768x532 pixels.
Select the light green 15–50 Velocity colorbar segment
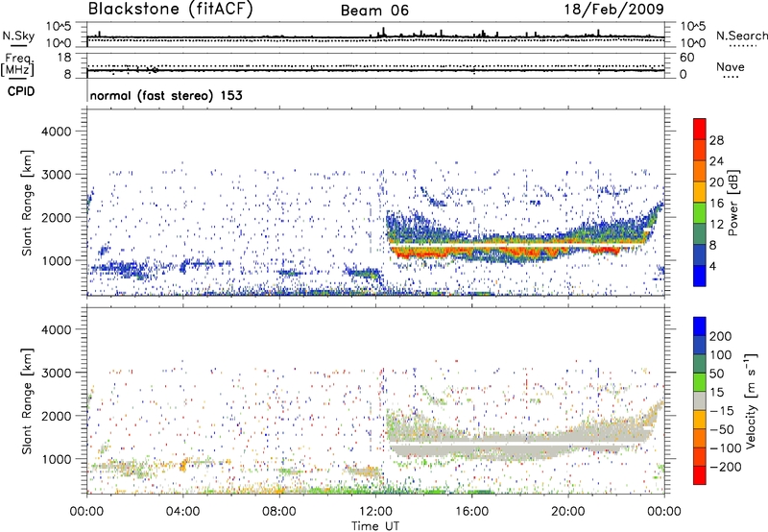click(700, 382)
